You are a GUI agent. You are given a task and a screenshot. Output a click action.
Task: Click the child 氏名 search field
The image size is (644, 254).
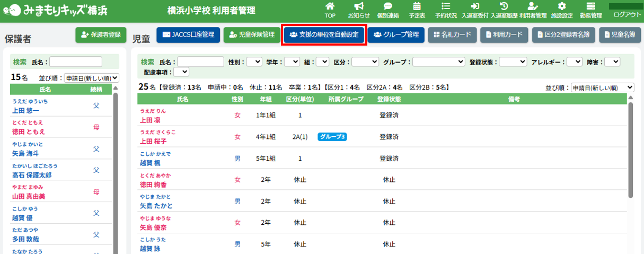click(x=200, y=62)
